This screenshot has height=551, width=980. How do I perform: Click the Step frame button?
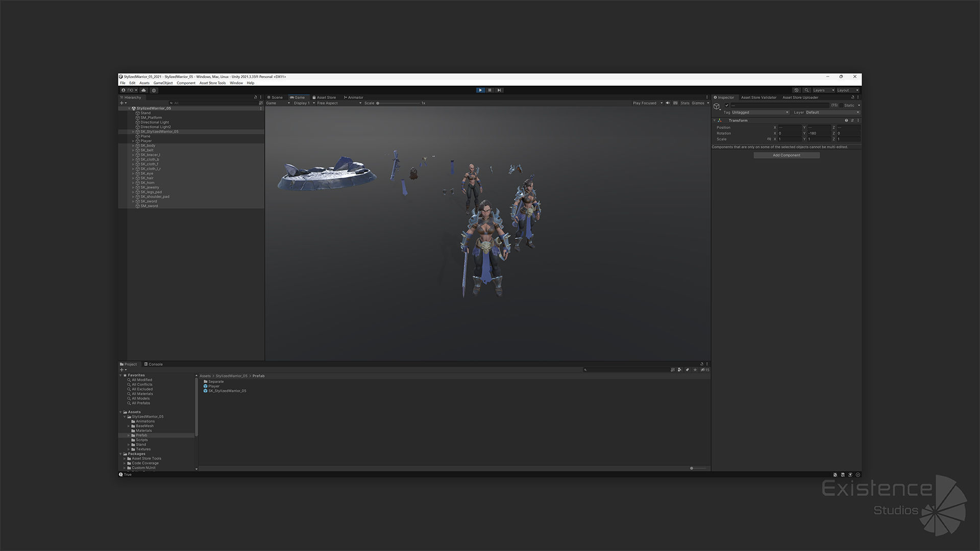[x=499, y=90]
